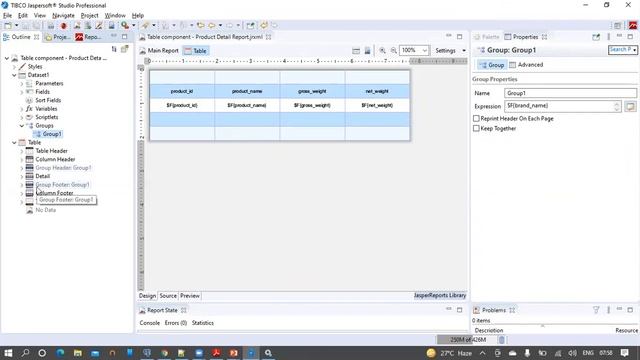Viewport: 640px width, 360px height.
Task: Click the Zoom Out icon in editor toolbar
Action: pos(393,51)
